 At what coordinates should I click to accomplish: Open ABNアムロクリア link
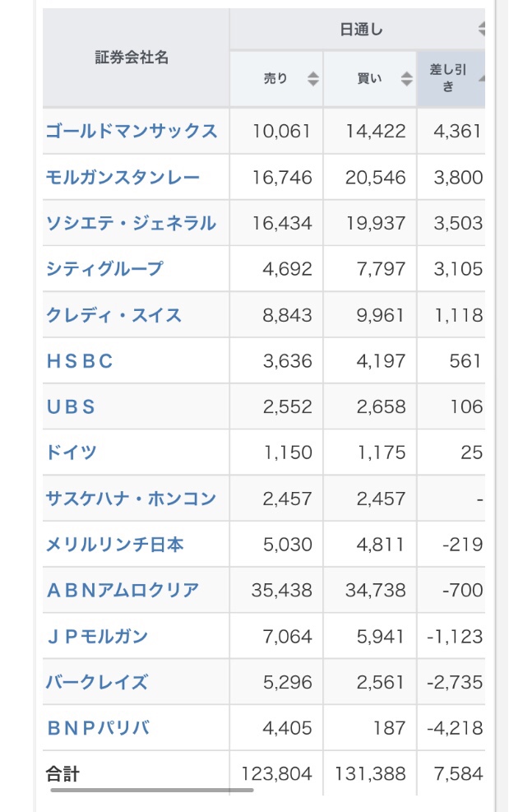[123, 590]
